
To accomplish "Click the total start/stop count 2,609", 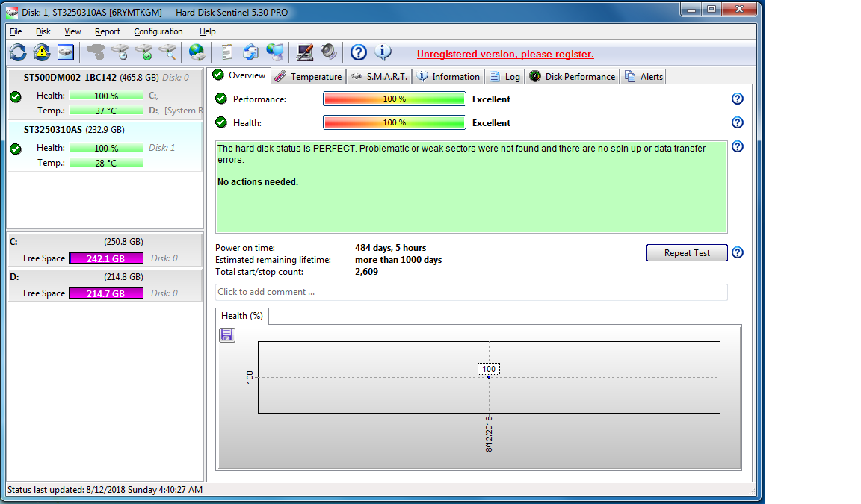I will pyautogui.click(x=366, y=272).
